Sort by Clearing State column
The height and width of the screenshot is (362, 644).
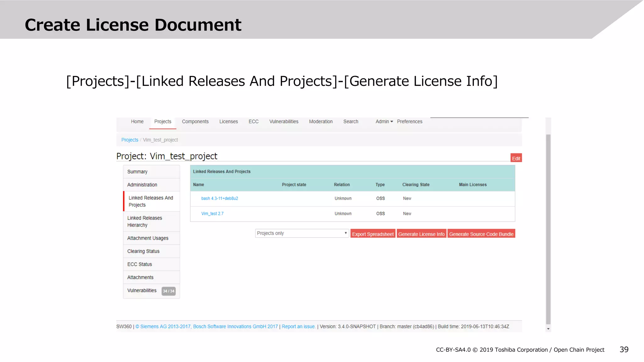pos(416,184)
